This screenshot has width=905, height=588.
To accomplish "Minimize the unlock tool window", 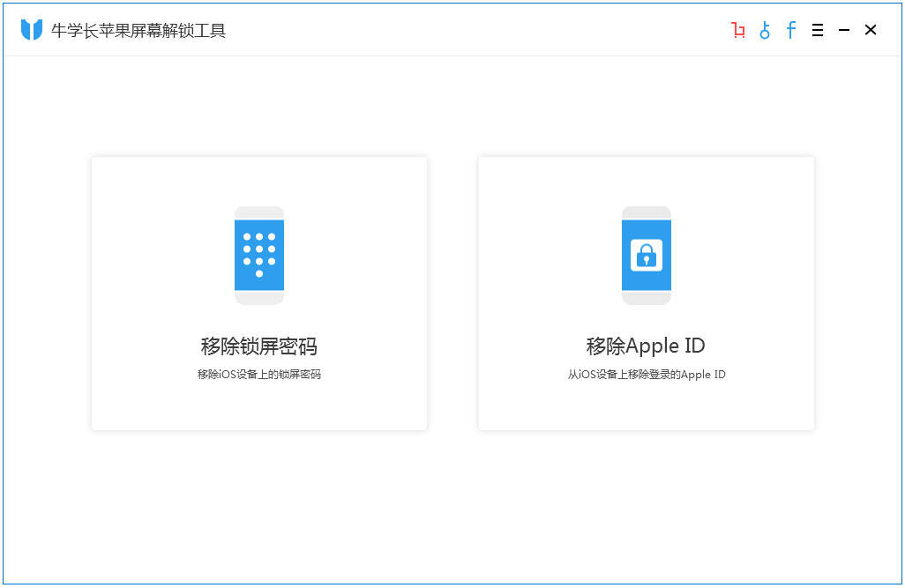I will 844,31.
